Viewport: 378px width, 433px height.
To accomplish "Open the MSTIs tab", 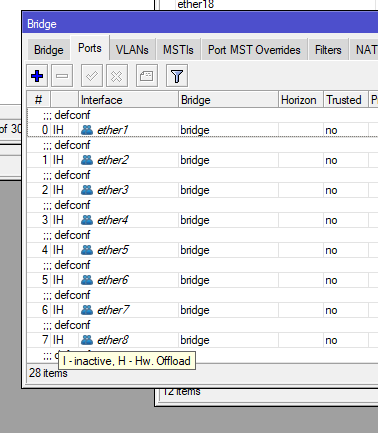I will pos(178,50).
